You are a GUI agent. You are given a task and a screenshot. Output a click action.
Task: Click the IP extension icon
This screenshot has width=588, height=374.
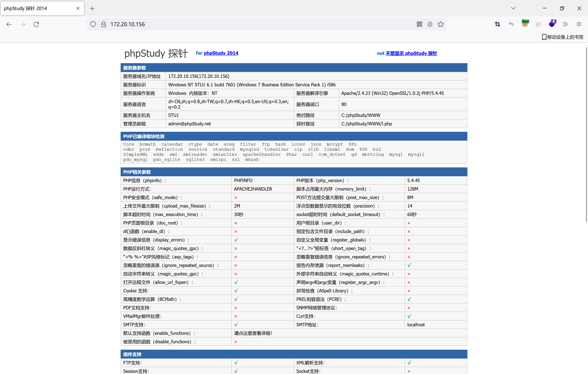[538, 24]
